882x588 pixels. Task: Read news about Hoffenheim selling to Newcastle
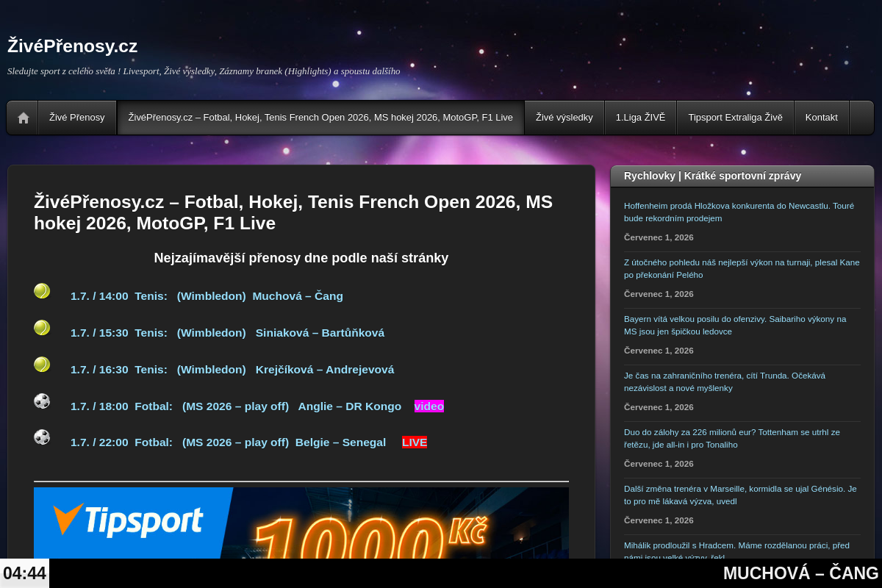739,212
